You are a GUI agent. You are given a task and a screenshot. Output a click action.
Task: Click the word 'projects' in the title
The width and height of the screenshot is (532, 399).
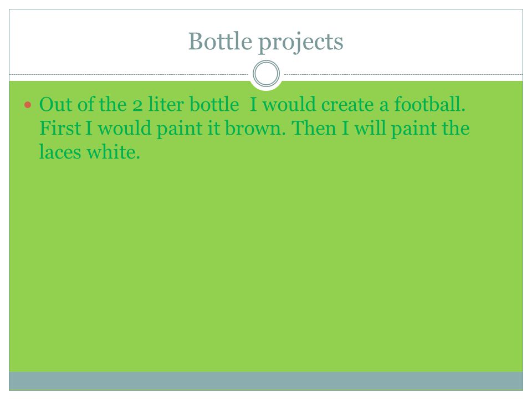[x=300, y=43]
